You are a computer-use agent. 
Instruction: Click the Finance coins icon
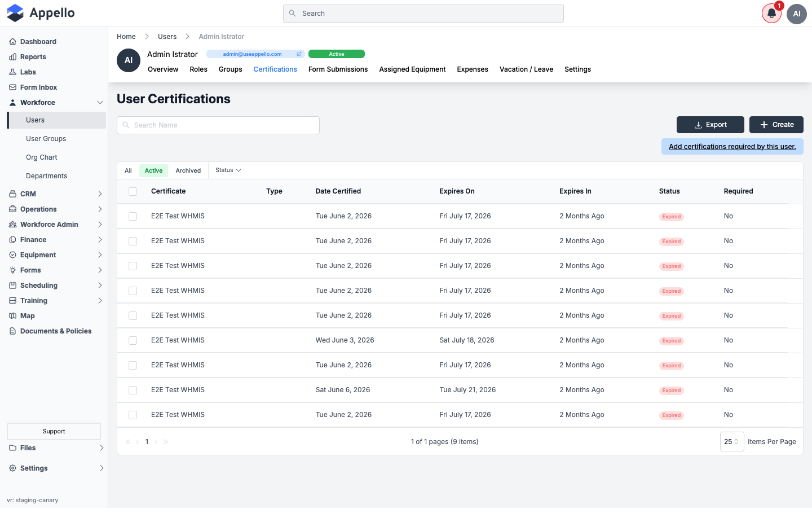tap(12, 240)
